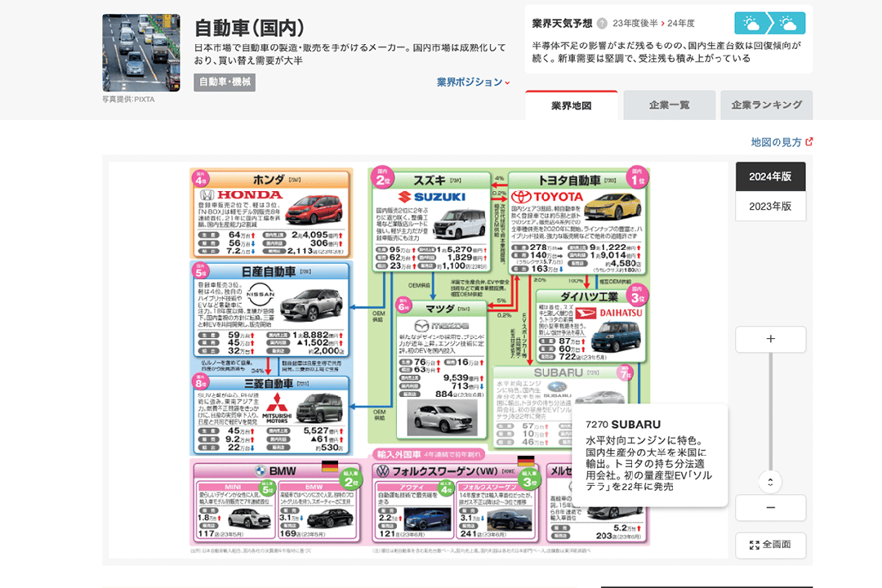Expand the 業界ポジション dropdown
Screen dimensions: 882x588
[x=473, y=82]
